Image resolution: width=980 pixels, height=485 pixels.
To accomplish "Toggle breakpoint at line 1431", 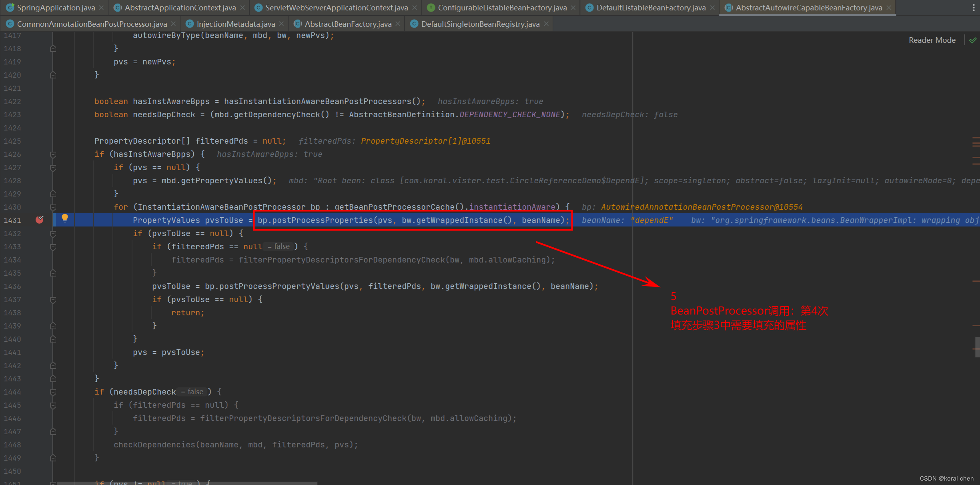I will [40, 219].
